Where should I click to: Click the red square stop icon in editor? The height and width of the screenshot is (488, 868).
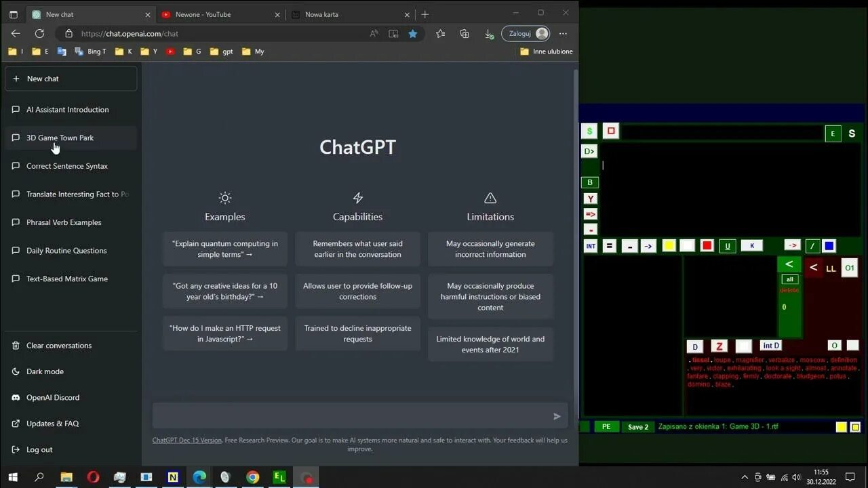pyautogui.click(x=611, y=131)
